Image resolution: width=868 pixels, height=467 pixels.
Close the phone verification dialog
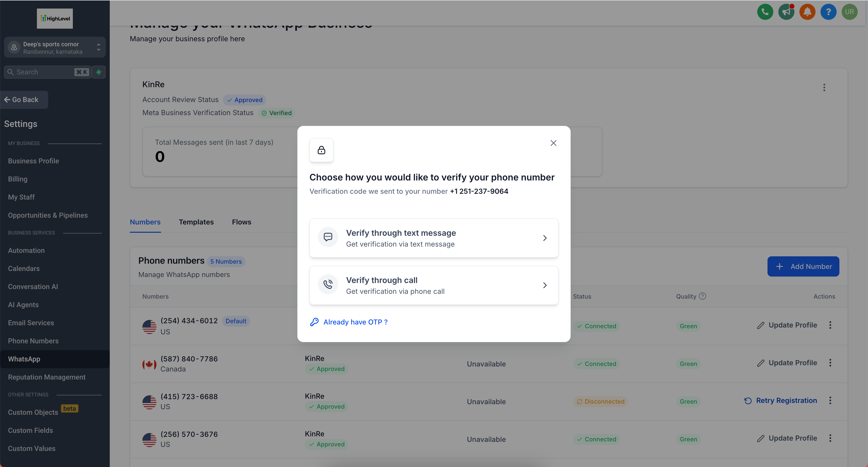click(553, 143)
